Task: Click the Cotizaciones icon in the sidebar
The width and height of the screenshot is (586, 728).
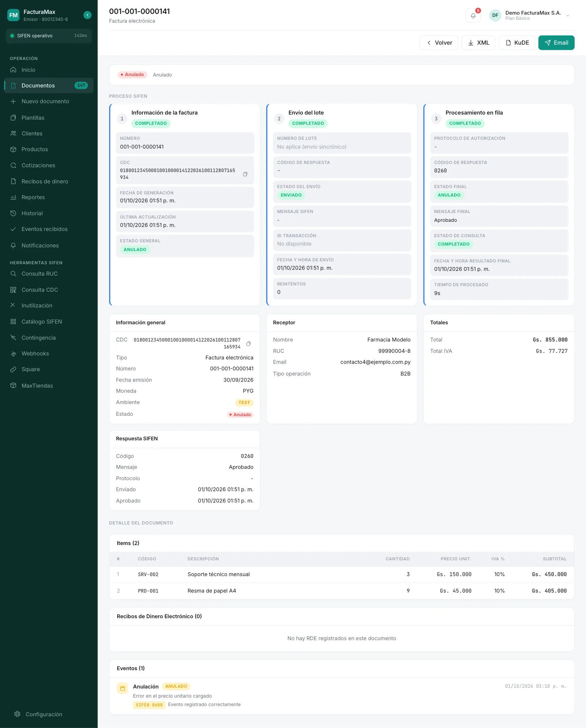Action: [x=13, y=165]
